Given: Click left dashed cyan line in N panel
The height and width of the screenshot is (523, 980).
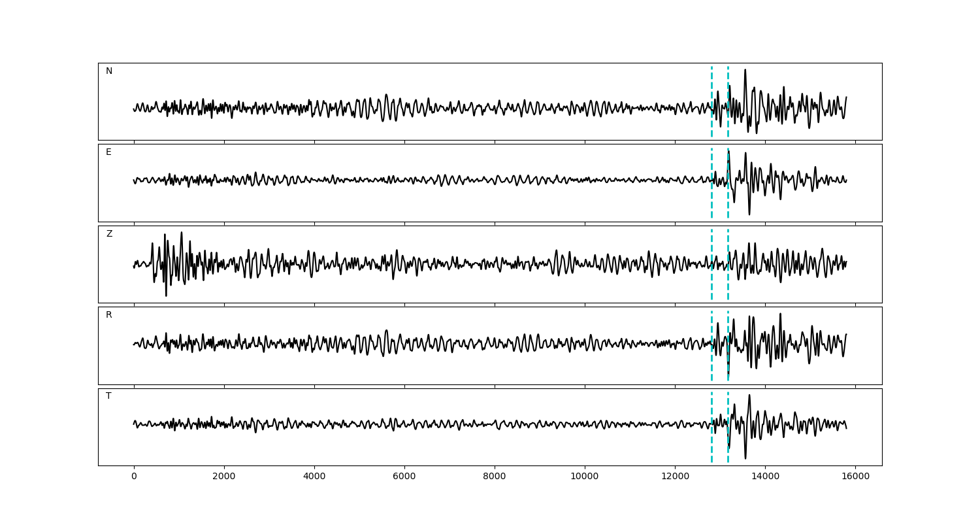Looking at the screenshot, I should (x=711, y=85).
